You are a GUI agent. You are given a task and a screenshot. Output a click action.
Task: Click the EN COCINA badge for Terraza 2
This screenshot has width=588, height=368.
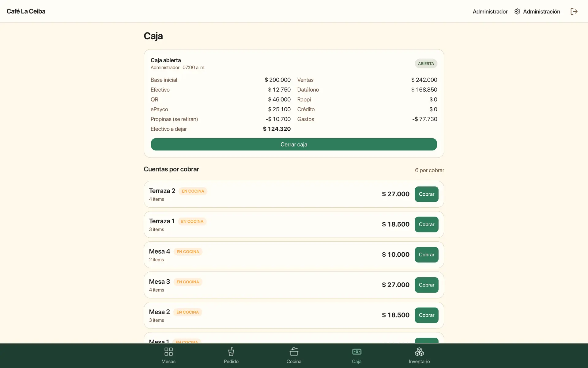[x=193, y=191]
